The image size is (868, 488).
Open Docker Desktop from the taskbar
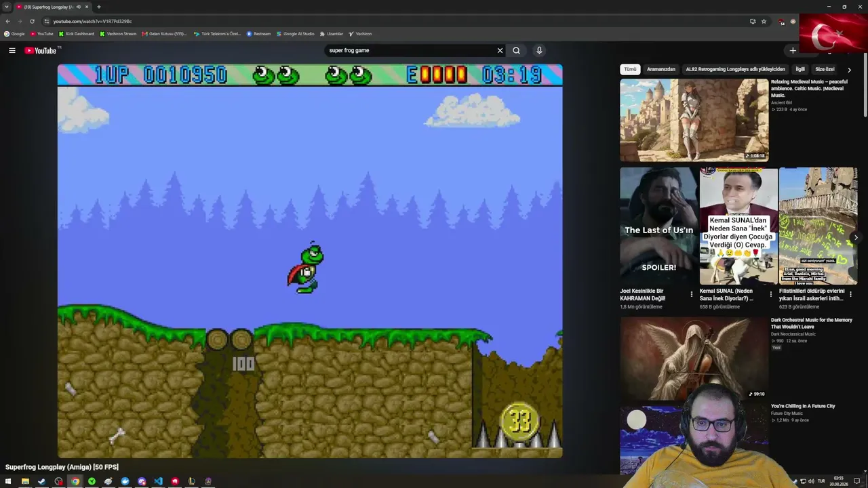[125, 481]
